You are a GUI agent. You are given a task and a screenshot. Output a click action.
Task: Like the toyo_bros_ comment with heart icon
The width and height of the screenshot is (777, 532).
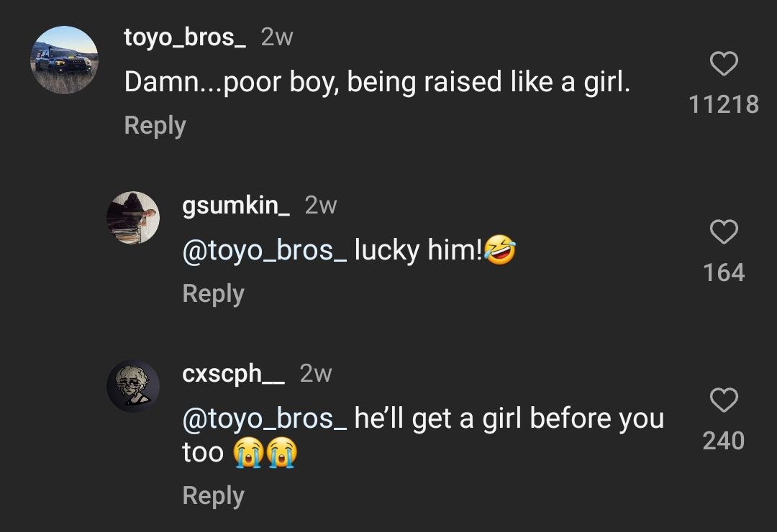[724, 64]
